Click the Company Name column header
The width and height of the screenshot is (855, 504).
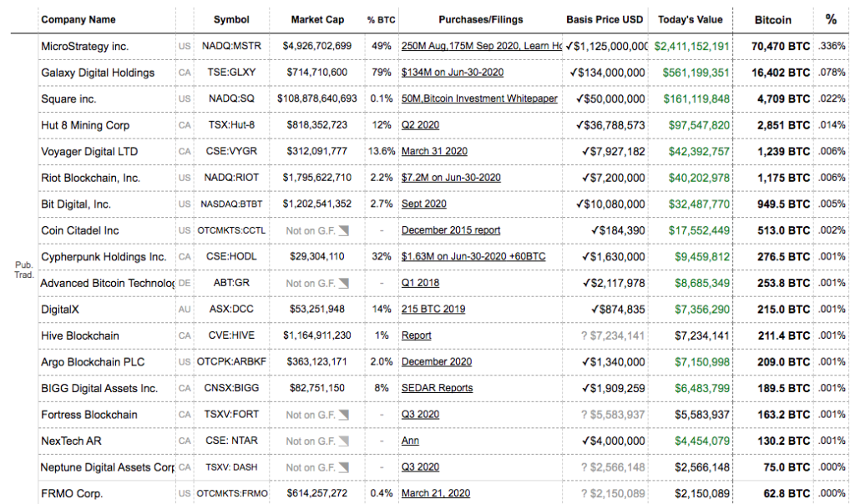pyautogui.click(x=78, y=19)
